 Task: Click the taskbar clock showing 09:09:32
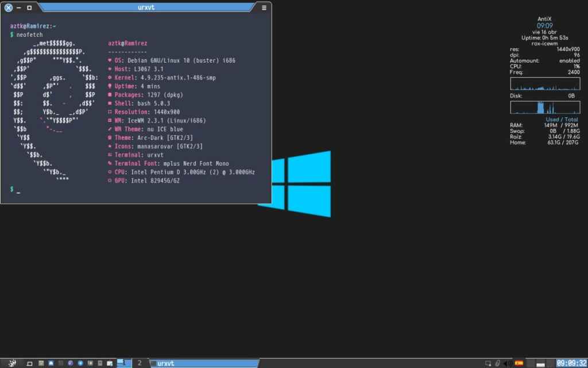tap(571, 363)
